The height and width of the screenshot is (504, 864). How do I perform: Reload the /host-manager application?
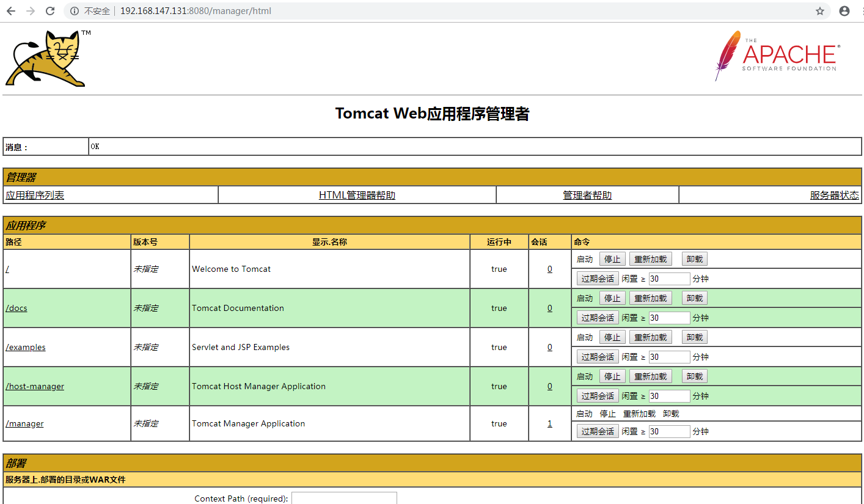click(651, 376)
